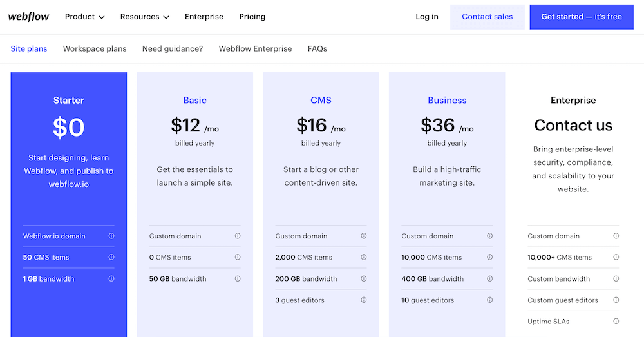Click info icon beside 3 guest editors
The height and width of the screenshot is (337, 644).
coord(364,300)
